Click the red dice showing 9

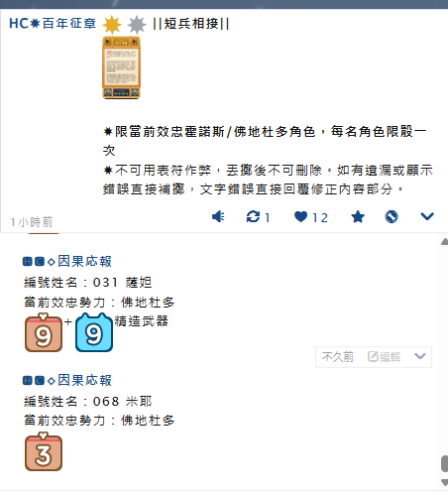tap(44, 332)
